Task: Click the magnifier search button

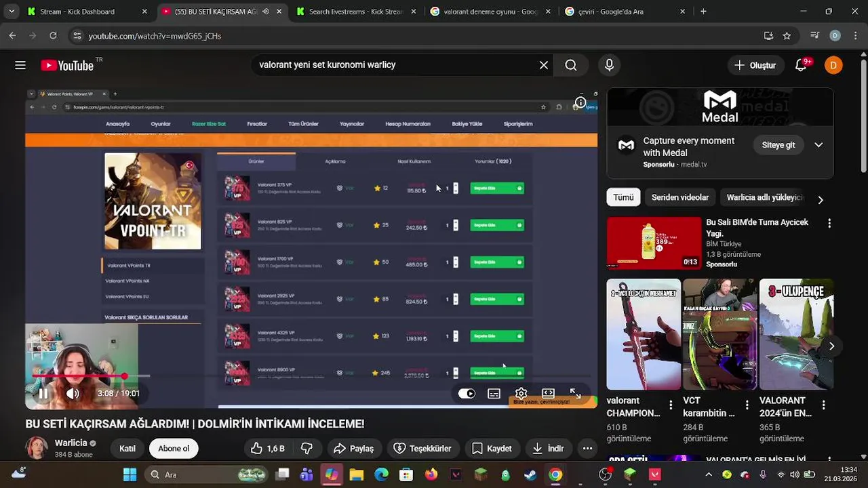Action: click(x=571, y=65)
